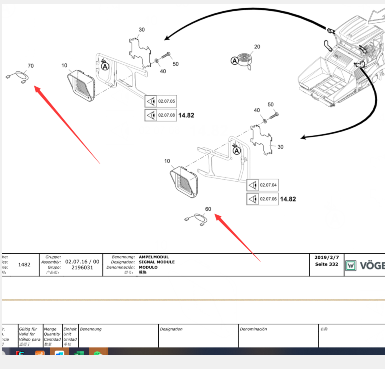Screen dimensions: 385x369
Task: Click the upper bracket plate labeled 30
Action: [x=140, y=52]
